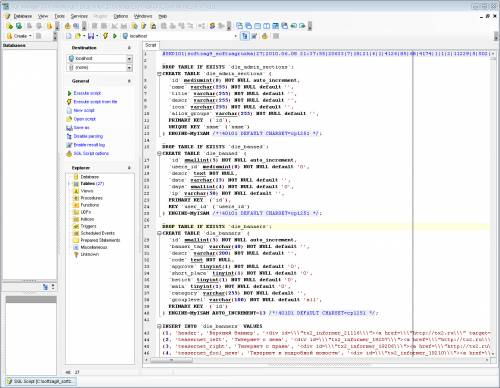Collapse the General panel section

[129, 81]
